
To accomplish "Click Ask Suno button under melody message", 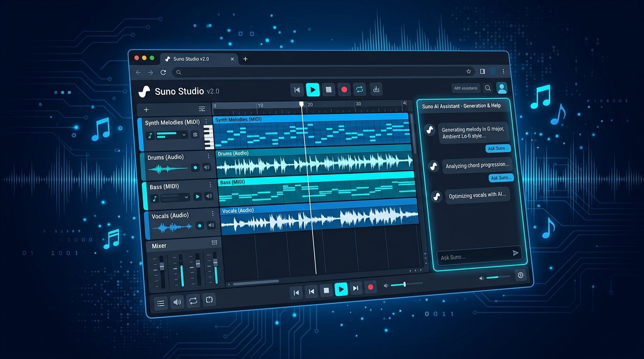I will point(498,149).
